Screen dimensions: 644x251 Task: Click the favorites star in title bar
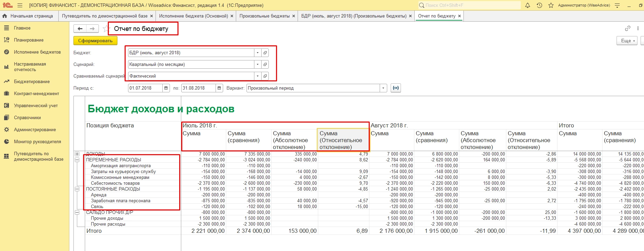(551, 5)
